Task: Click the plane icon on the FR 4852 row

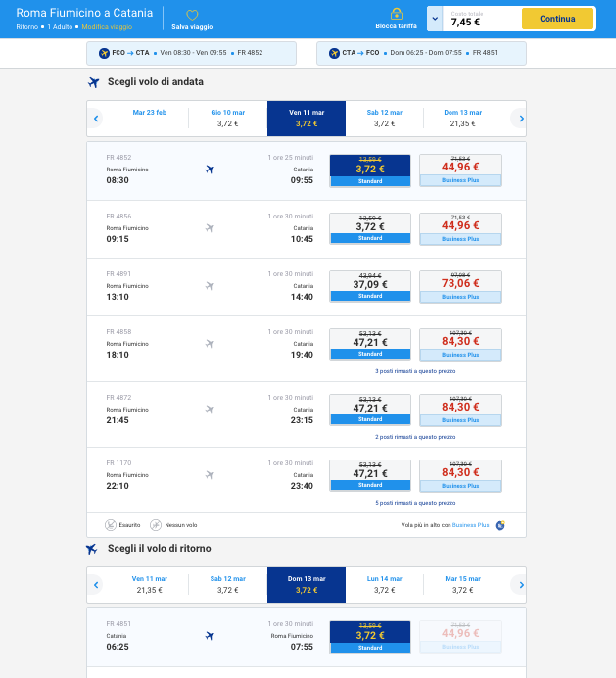Action: coord(210,169)
